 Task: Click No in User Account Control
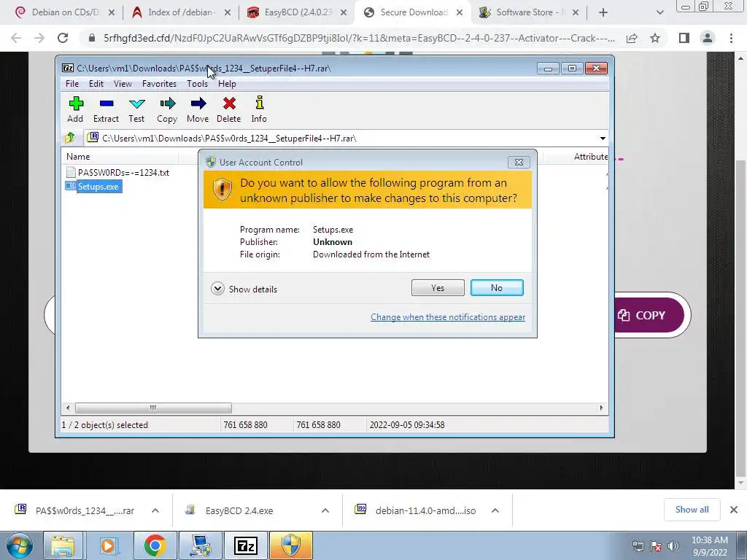497,287
